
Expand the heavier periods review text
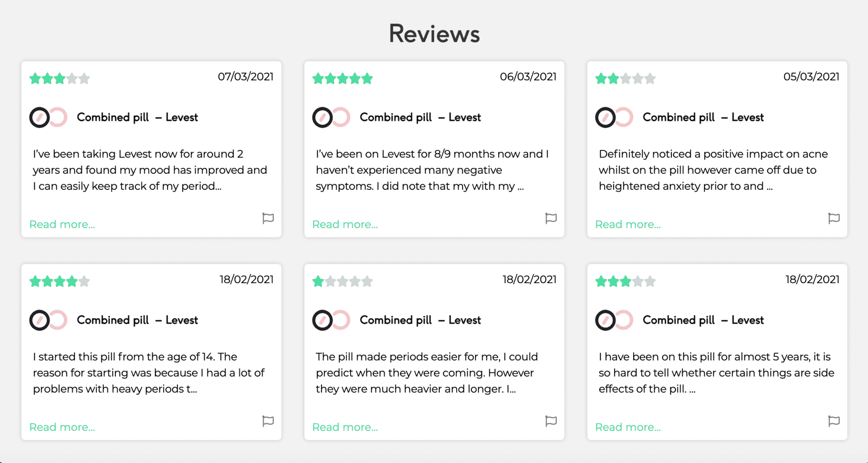pyautogui.click(x=345, y=427)
